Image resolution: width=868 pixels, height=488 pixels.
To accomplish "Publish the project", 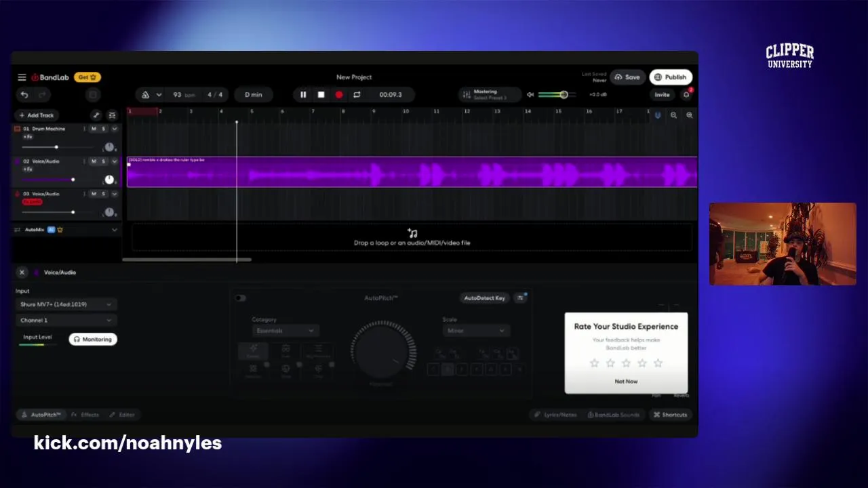I will (670, 77).
